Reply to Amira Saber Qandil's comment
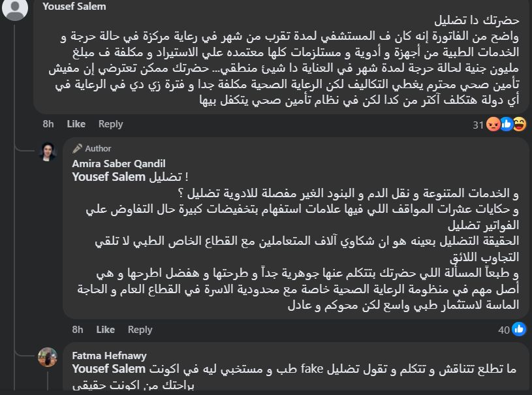This screenshot has width=532, height=395. pyautogui.click(x=140, y=330)
